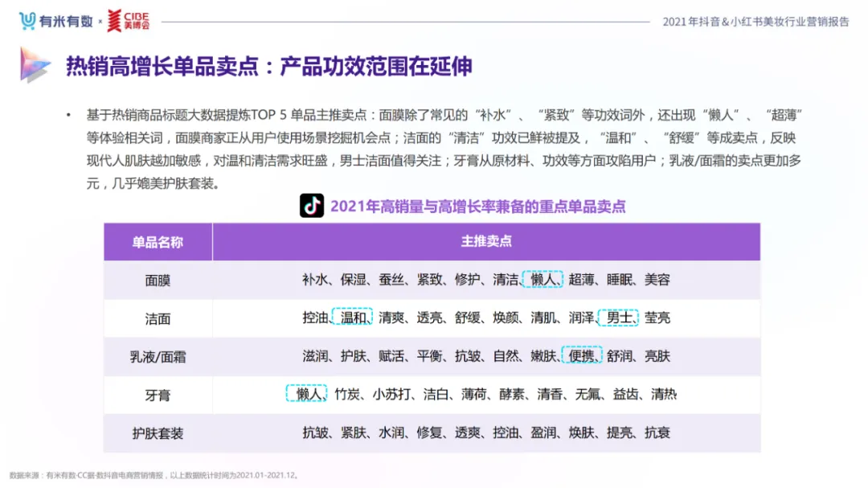Click 补水 in the 面膜 row
Image resolution: width=868 pixels, height=488 pixels.
point(315,280)
